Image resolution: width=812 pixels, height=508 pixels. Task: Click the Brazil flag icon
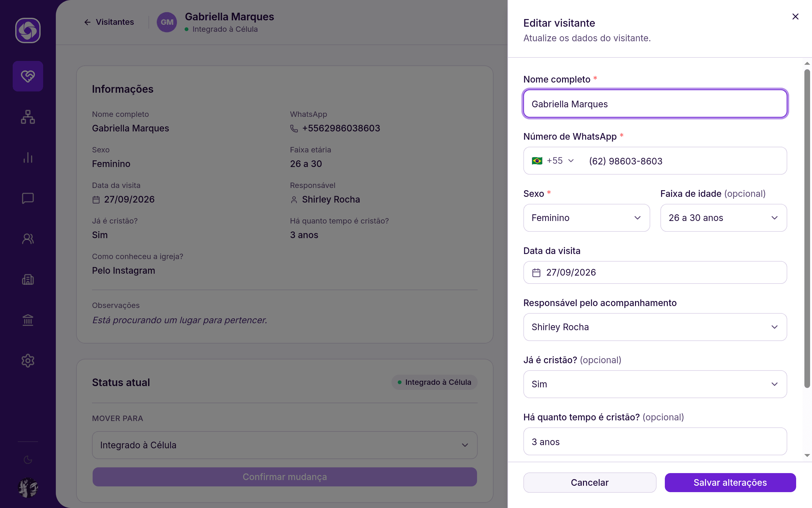point(537,161)
